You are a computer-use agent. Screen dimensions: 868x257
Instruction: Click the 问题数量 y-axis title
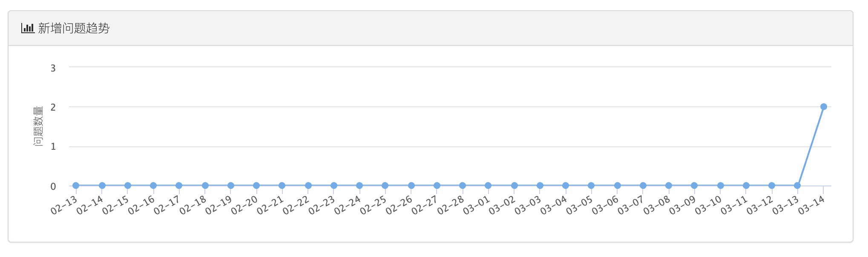38,126
